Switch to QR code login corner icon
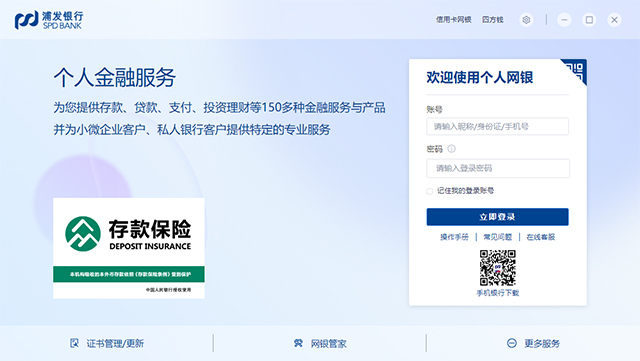The width and height of the screenshot is (640, 361). coord(576,71)
